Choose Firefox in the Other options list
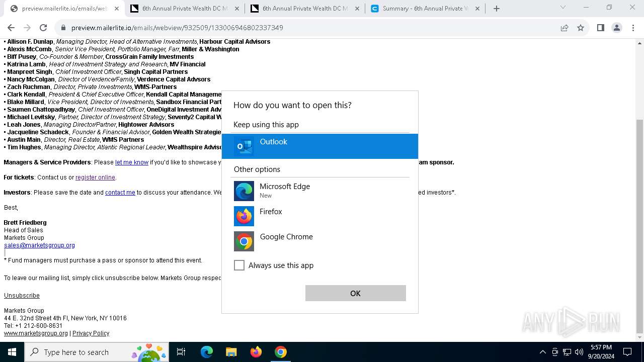 (319, 216)
